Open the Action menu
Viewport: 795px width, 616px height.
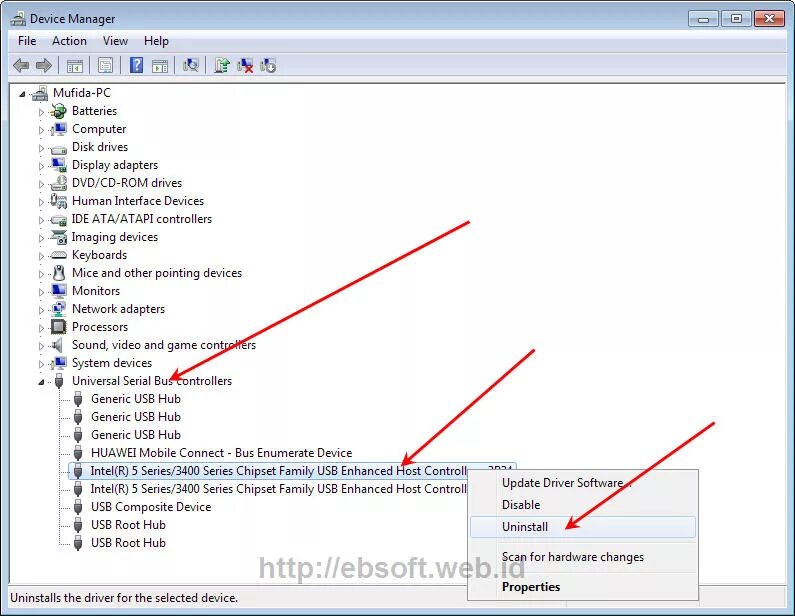pos(69,41)
